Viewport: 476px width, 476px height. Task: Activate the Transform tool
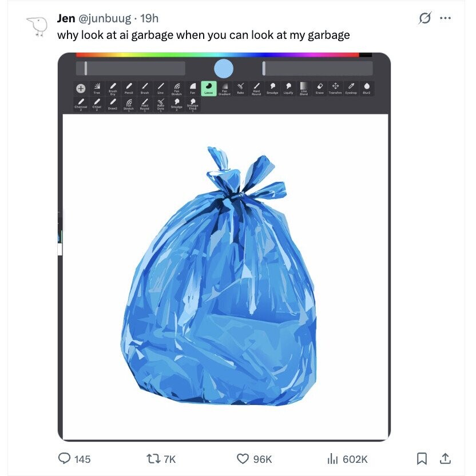pyautogui.click(x=335, y=88)
